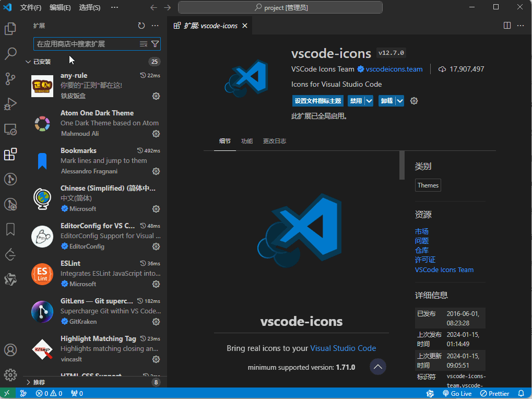532x399 pixels.
Task: Expand the 推荐 section
Action: click(39, 382)
